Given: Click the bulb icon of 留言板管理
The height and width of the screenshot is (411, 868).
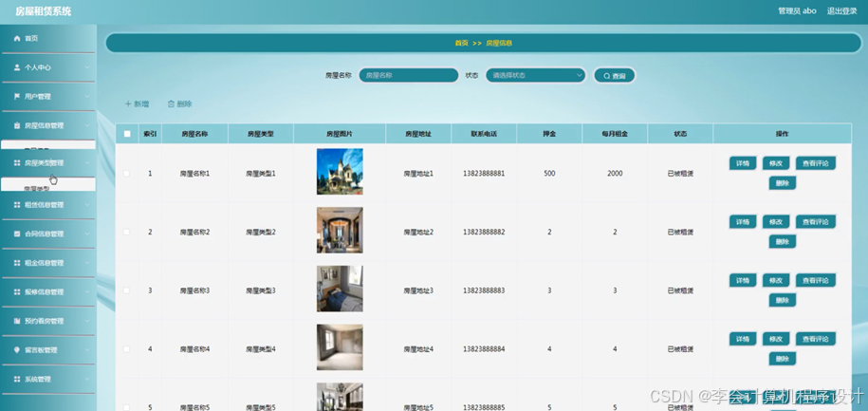Looking at the screenshot, I should pos(17,350).
